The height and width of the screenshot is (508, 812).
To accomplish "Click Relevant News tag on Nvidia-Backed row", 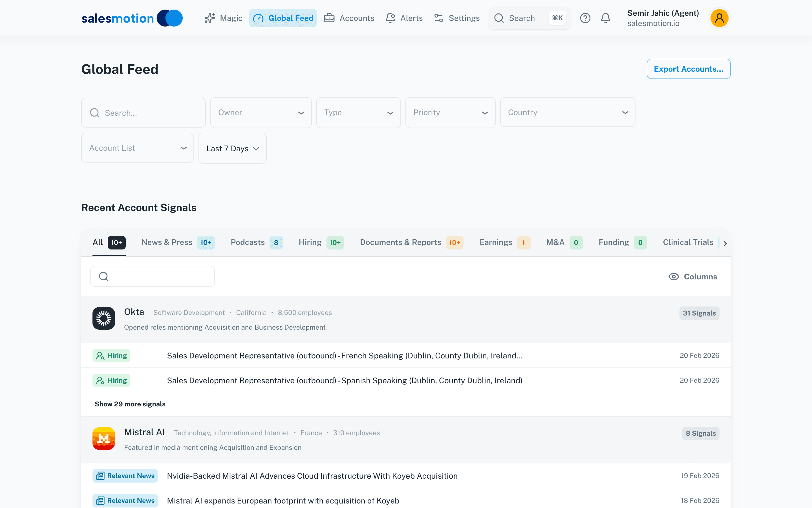I will point(125,476).
